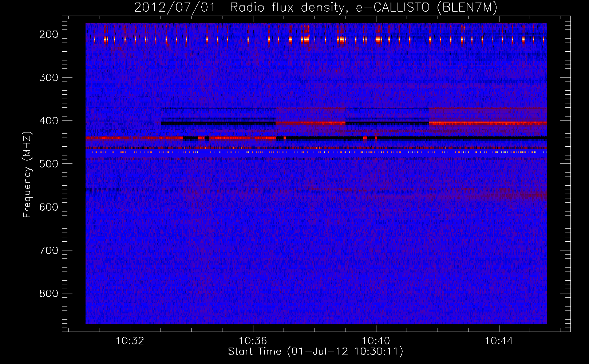
Task: Click the 500 frequency tick label
Action: click(x=49, y=164)
